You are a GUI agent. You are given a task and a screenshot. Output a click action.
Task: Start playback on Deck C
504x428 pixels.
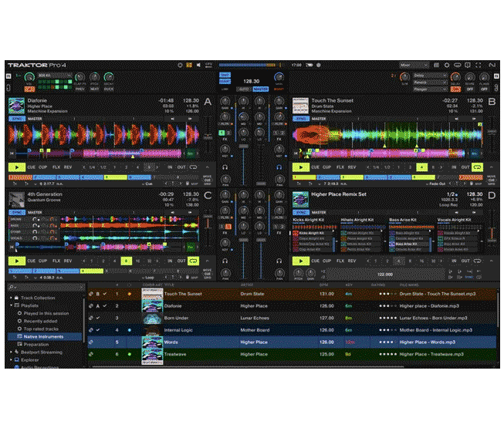tap(17, 261)
